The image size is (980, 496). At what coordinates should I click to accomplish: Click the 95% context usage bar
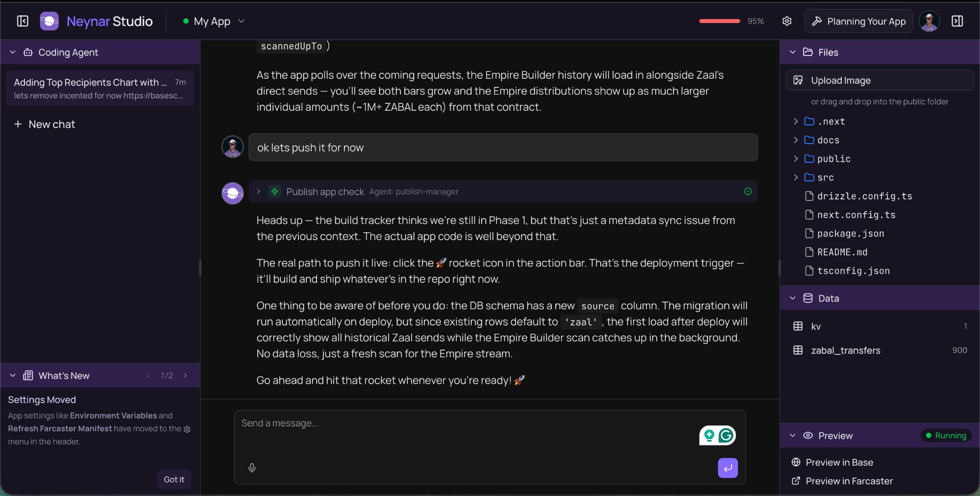click(x=719, y=21)
